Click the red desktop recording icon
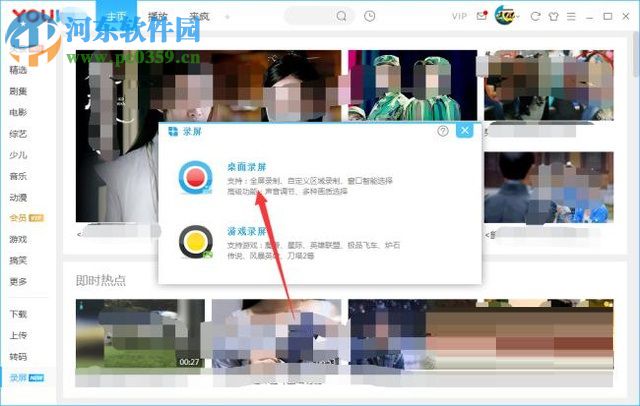The height and width of the screenshot is (406, 640). 196,177
